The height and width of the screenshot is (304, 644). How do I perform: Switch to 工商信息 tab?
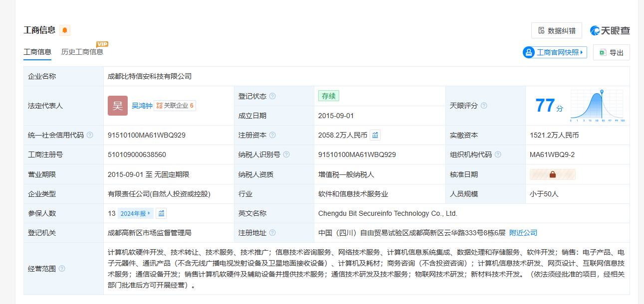[37, 52]
